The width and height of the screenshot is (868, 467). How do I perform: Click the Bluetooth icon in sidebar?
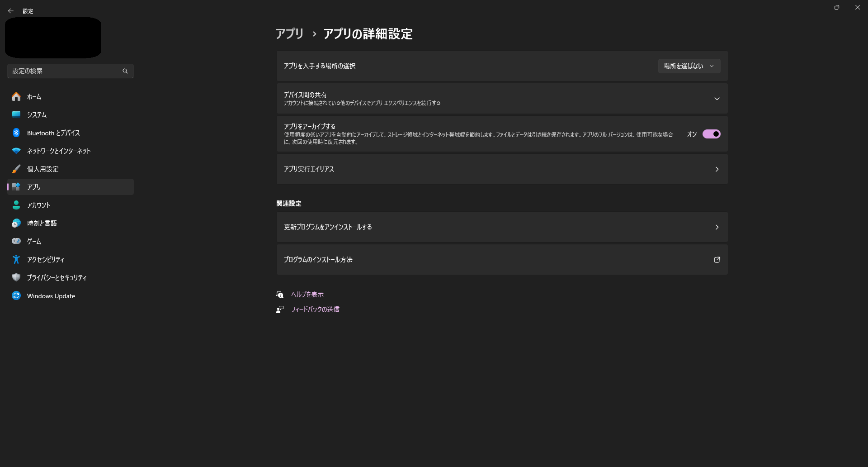click(x=16, y=133)
